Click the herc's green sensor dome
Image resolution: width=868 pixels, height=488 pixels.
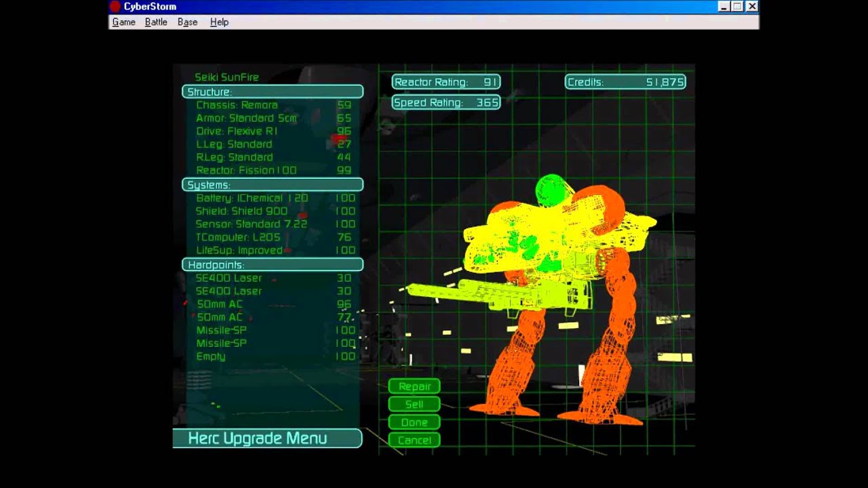click(553, 189)
